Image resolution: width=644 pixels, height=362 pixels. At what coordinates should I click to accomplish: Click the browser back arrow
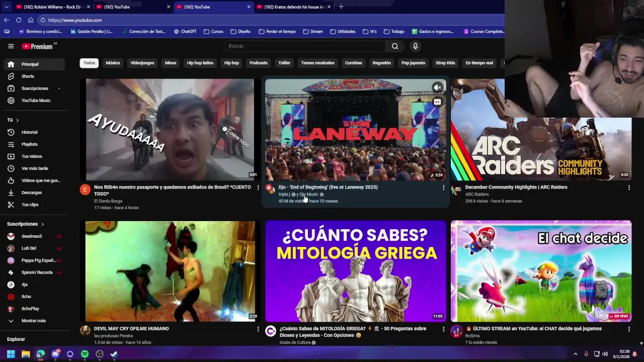[7, 20]
